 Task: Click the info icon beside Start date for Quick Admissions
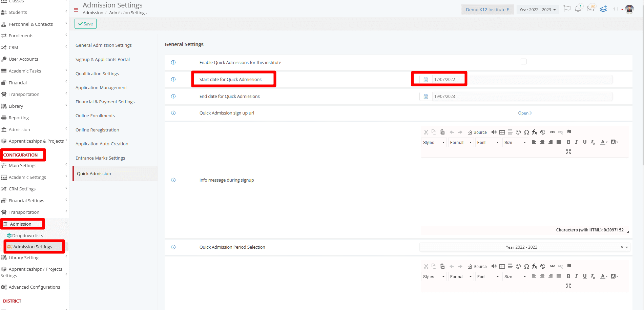click(x=173, y=79)
